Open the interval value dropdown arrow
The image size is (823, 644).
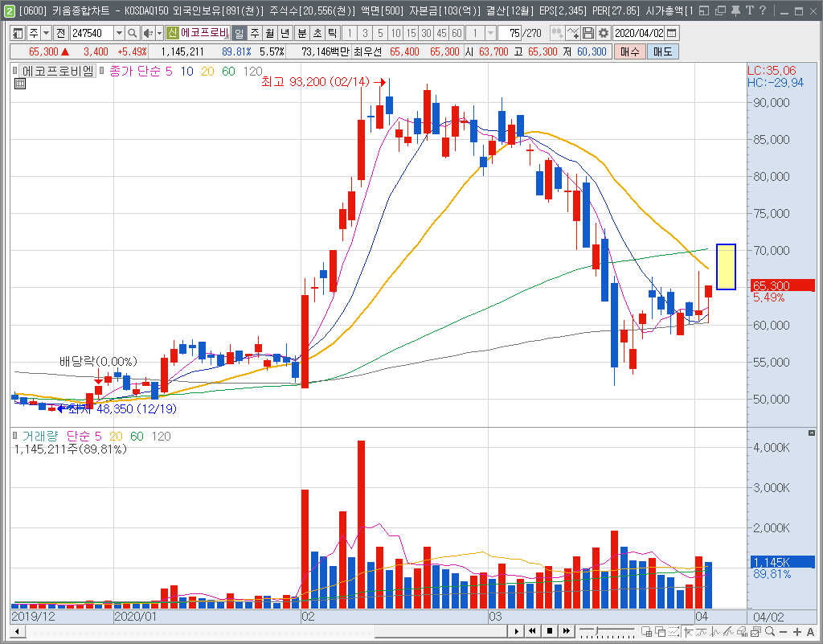tap(491, 33)
